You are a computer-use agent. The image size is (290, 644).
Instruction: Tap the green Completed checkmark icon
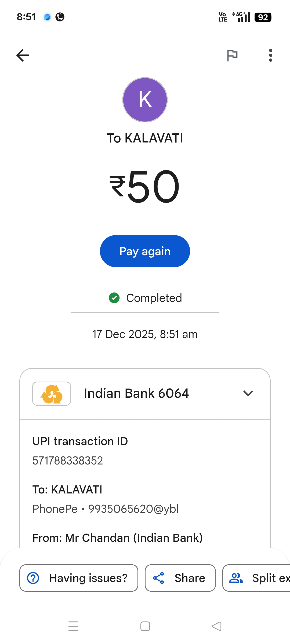click(x=114, y=298)
